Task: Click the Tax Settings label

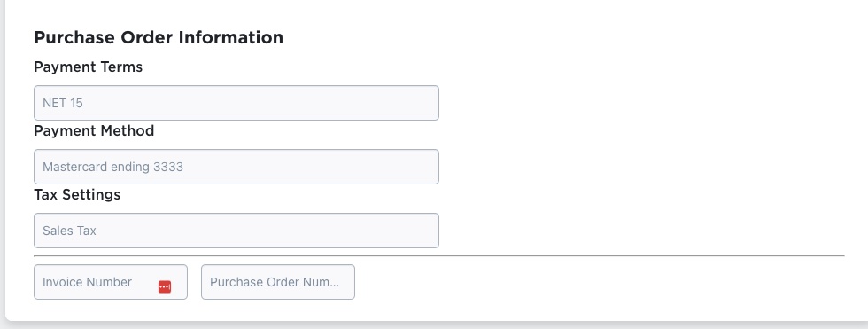Action: click(x=77, y=195)
